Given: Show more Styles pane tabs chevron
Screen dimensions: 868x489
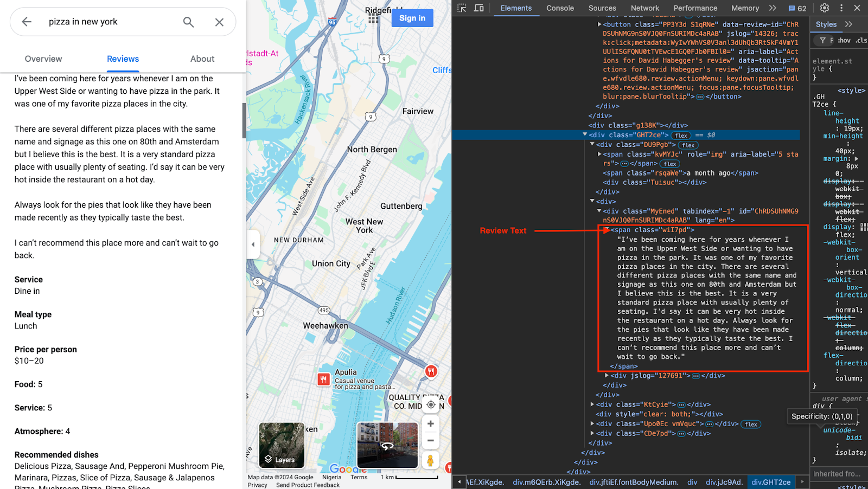Looking at the screenshot, I should (x=848, y=24).
